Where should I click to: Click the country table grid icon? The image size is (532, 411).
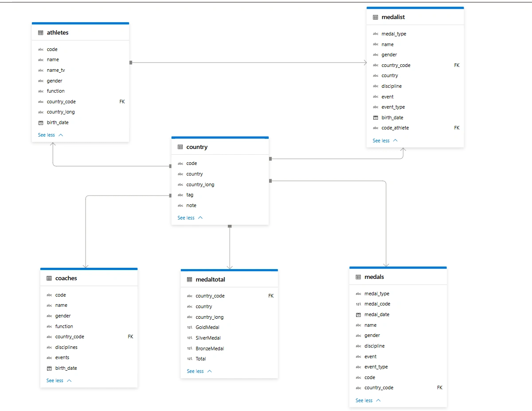(x=180, y=147)
